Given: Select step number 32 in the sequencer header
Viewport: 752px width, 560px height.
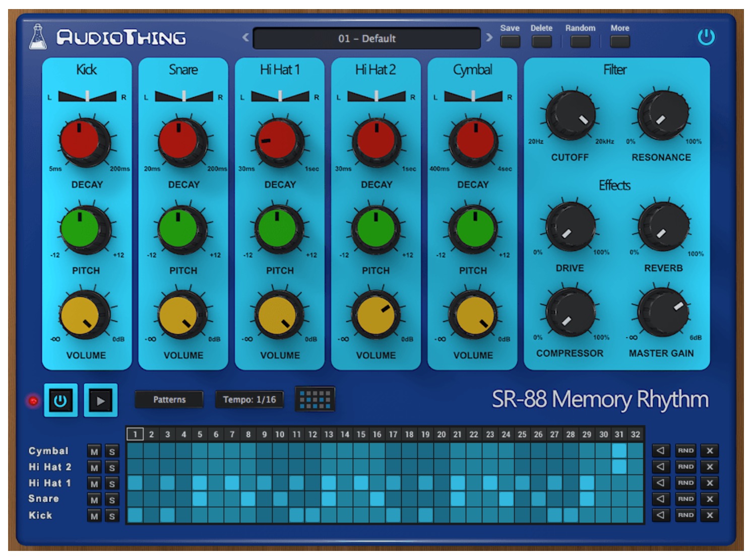Looking at the screenshot, I should coord(636,434).
